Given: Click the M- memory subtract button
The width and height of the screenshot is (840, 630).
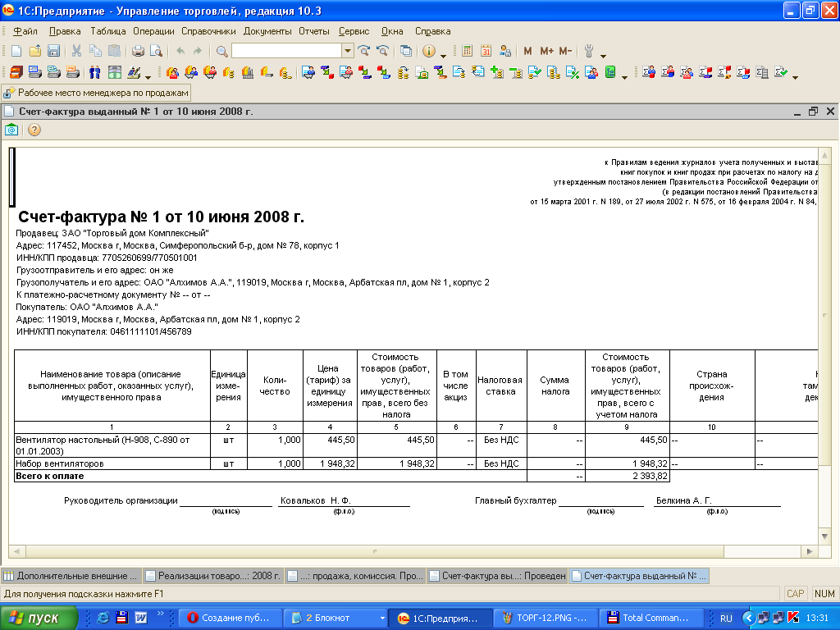Looking at the screenshot, I should pos(565,51).
